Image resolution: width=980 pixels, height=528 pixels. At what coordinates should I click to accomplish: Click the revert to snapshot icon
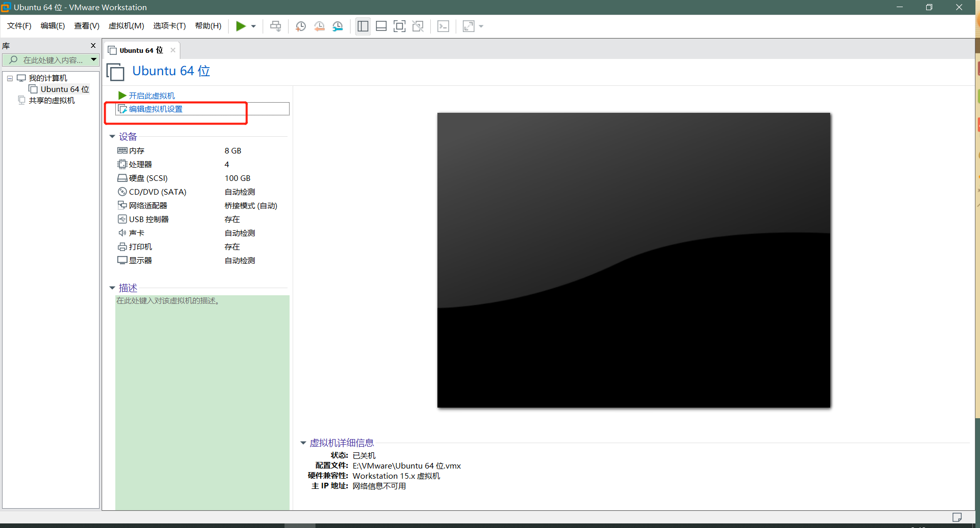point(320,26)
